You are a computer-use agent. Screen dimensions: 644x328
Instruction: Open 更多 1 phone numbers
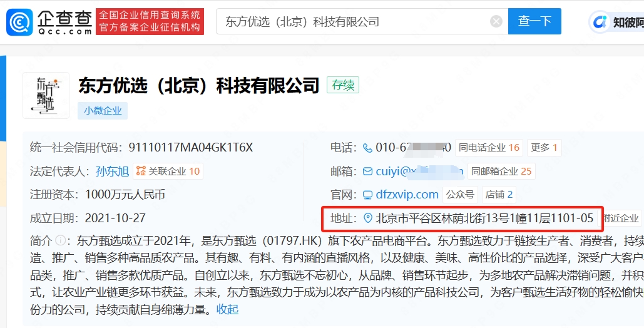pos(544,148)
